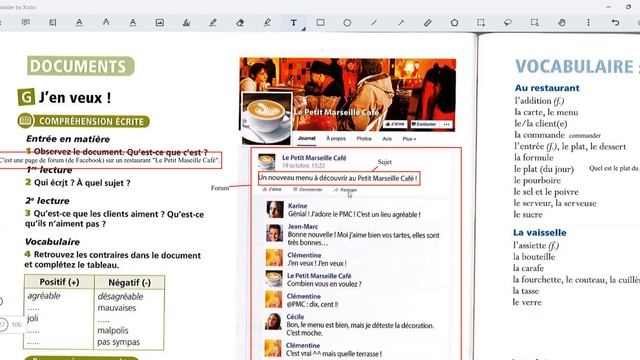
Task: Select the ellipse shape tool
Action: (x=347, y=22)
